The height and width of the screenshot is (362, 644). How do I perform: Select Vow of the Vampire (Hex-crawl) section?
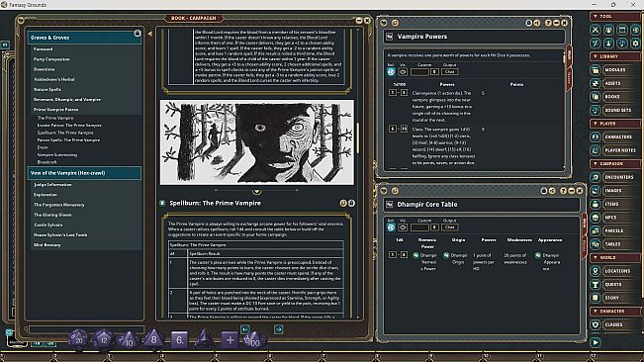click(84, 173)
